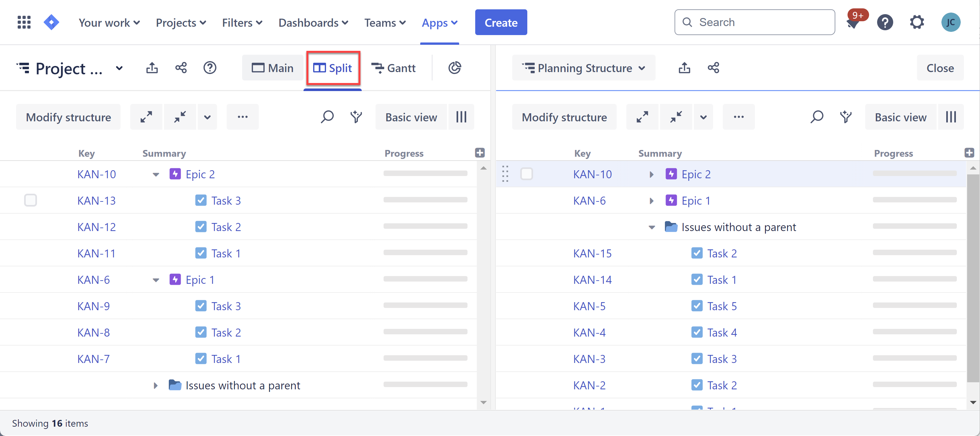
Task: Open the KAN-15 issue link
Action: point(592,253)
